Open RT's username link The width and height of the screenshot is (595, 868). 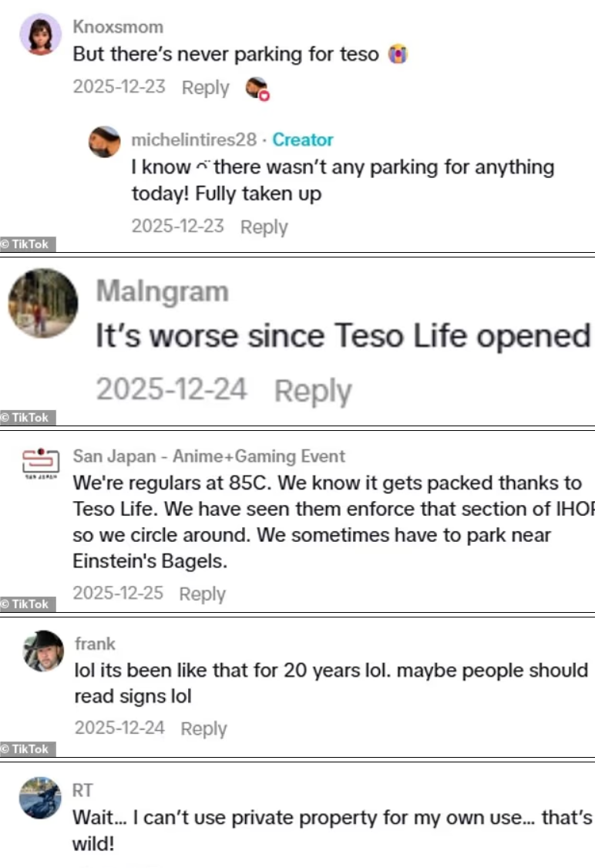82,790
